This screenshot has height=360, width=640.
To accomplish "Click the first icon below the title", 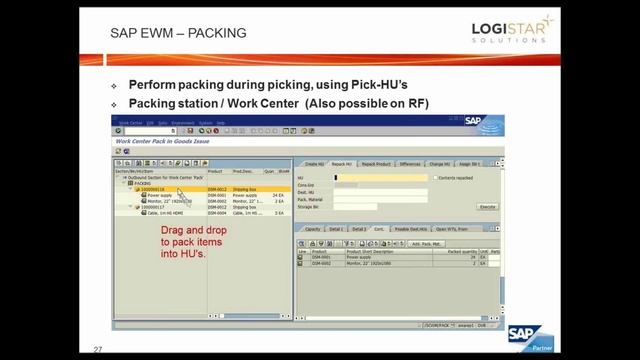I will (x=118, y=151).
